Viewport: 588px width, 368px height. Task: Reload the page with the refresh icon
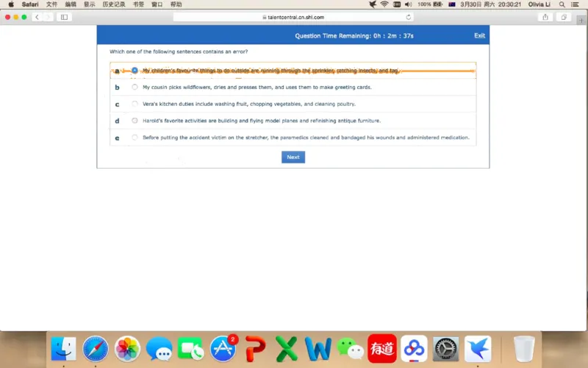[x=408, y=17]
